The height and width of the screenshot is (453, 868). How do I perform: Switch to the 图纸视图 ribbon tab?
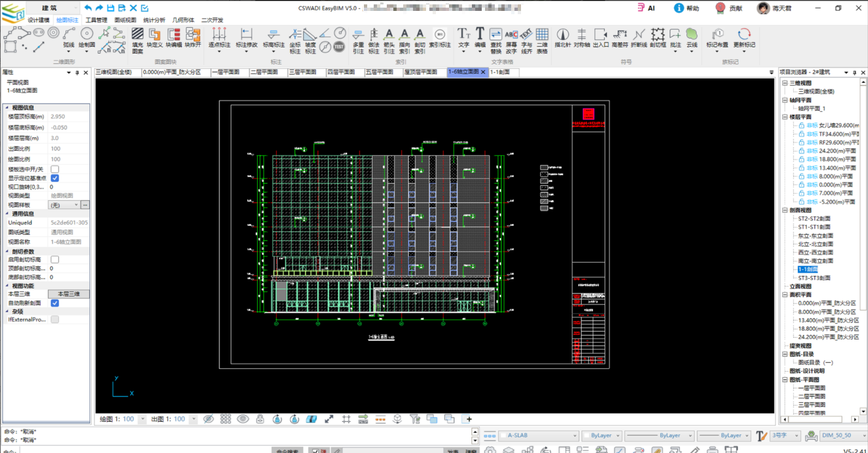(125, 20)
